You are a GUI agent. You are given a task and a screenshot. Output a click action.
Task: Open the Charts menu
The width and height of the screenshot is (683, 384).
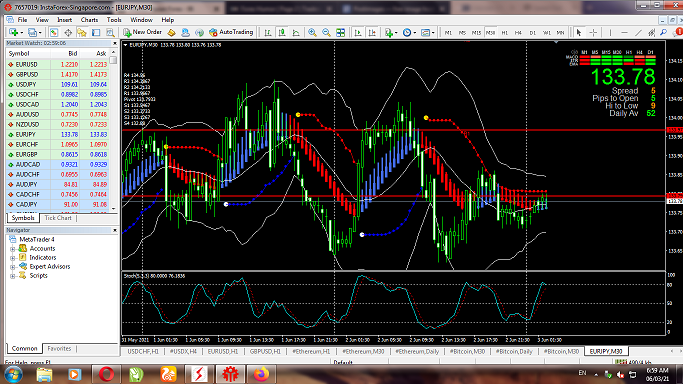89,20
